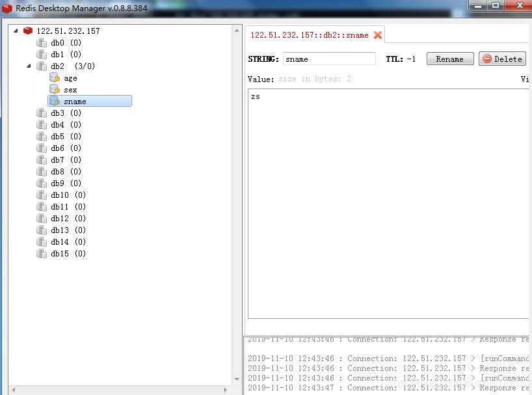Viewport: 532px width, 395px height.
Task: Select the age key in db2
Action: click(x=70, y=78)
